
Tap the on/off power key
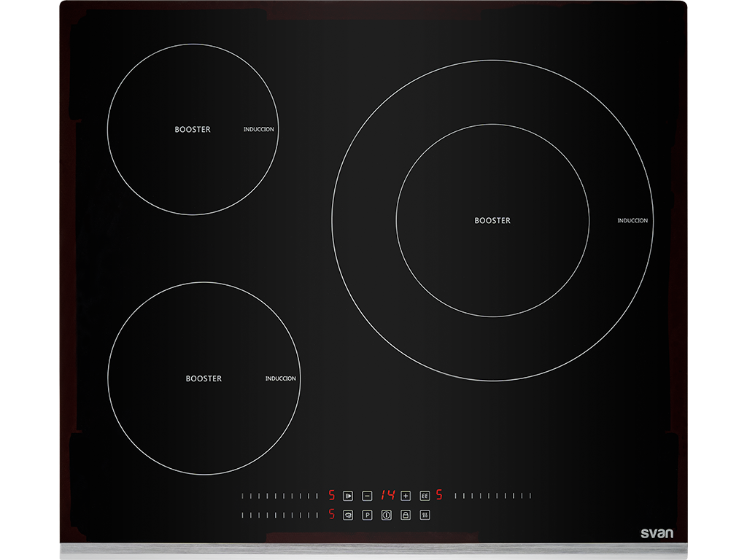click(387, 515)
